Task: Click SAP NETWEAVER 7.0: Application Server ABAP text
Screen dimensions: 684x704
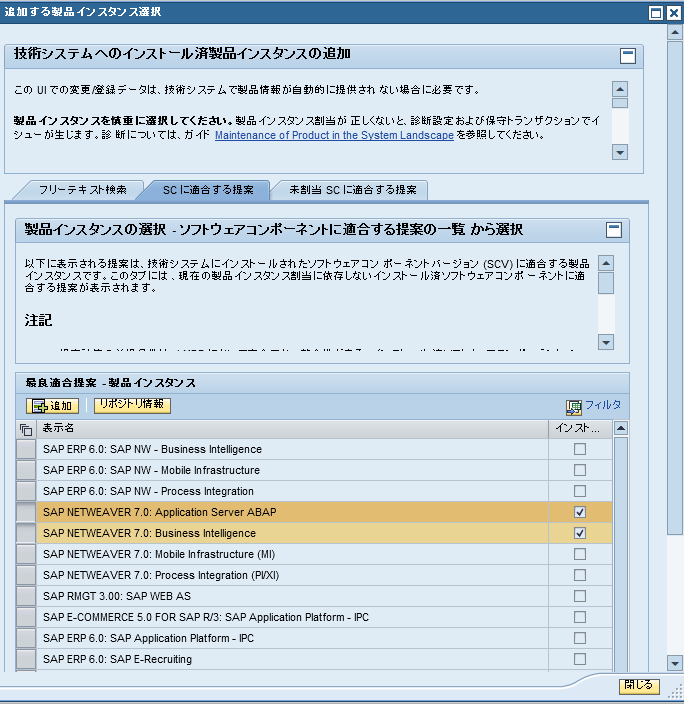Action: 159,512
